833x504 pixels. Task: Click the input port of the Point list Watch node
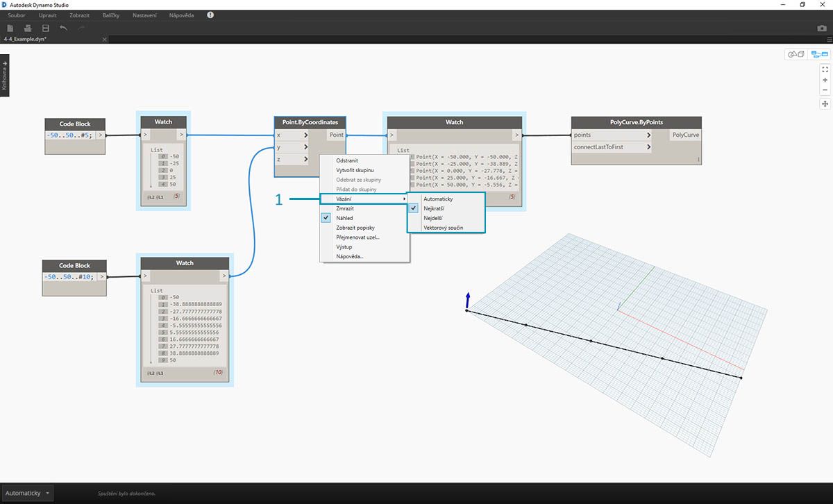(x=392, y=135)
